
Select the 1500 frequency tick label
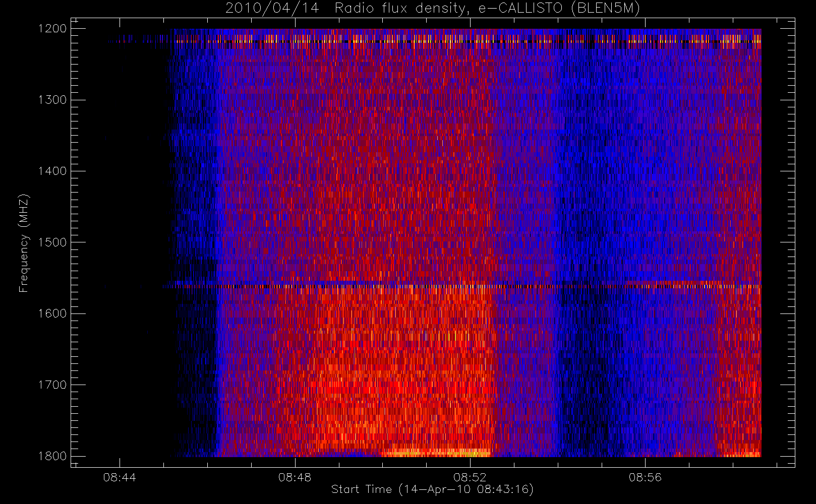click(53, 242)
